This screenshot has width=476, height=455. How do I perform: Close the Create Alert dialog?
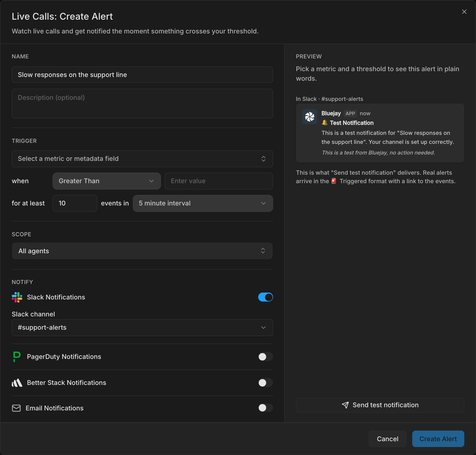[464, 12]
